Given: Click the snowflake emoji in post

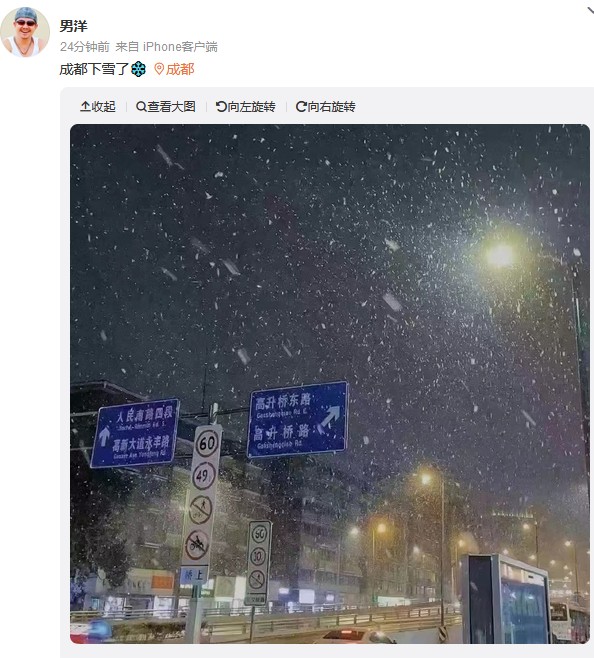Looking at the screenshot, I should [138, 69].
